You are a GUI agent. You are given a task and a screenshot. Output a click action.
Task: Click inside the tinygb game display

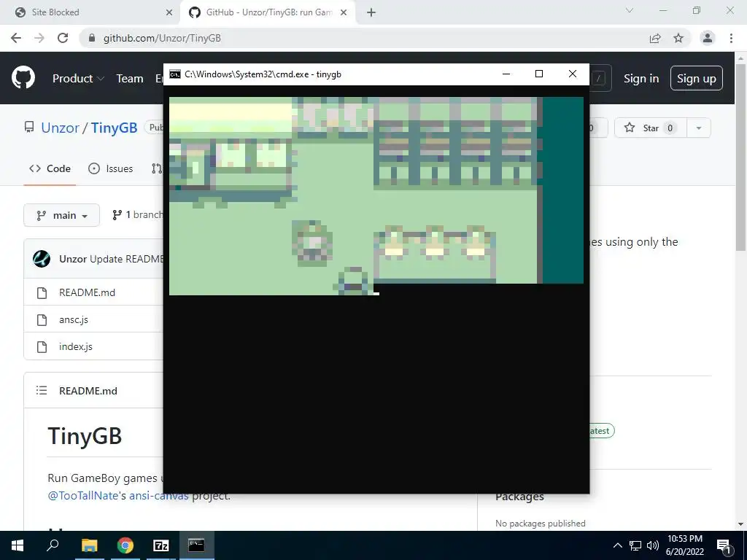tap(376, 195)
